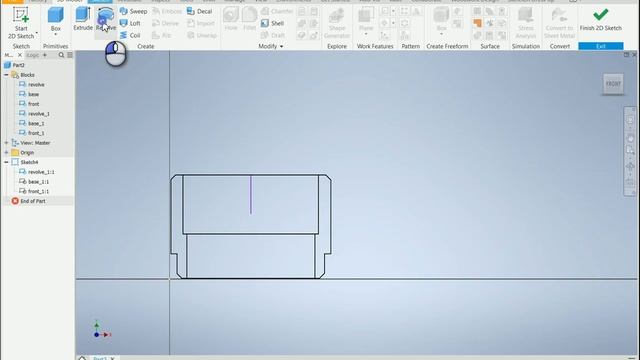The height and width of the screenshot is (360, 640).
Task: Select the front_1:1 instance under Sketch4
Action: (x=34, y=191)
